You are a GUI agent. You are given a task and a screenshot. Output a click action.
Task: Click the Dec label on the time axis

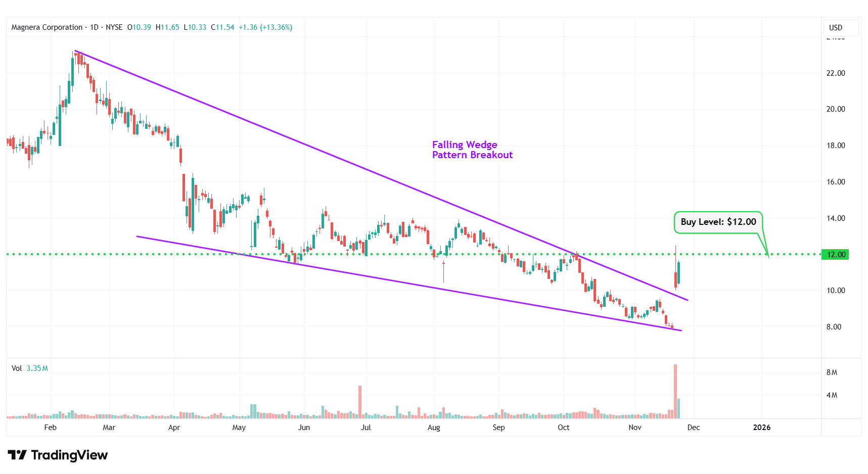pyautogui.click(x=694, y=428)
